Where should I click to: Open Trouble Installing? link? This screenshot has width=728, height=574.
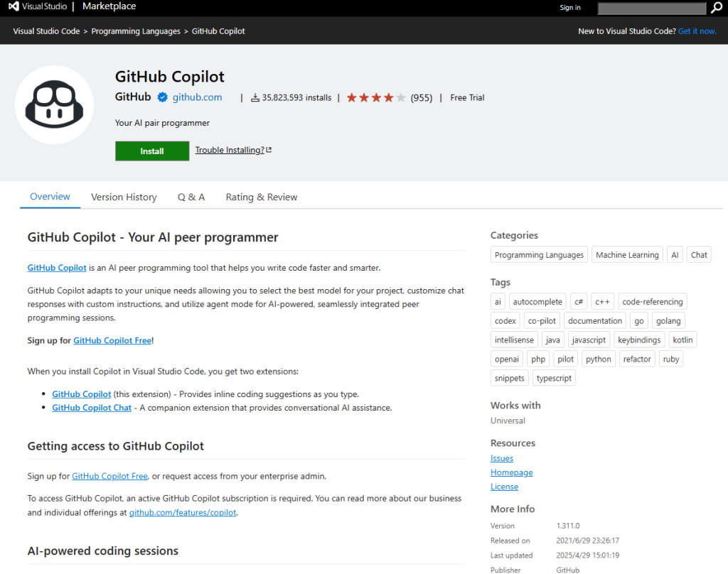(230, 150)
